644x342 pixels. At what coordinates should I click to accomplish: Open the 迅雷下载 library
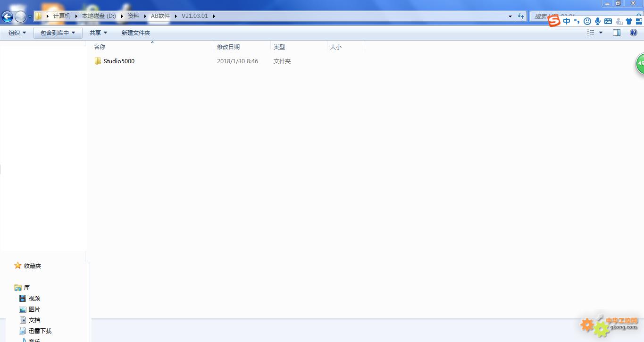point(40,331)
